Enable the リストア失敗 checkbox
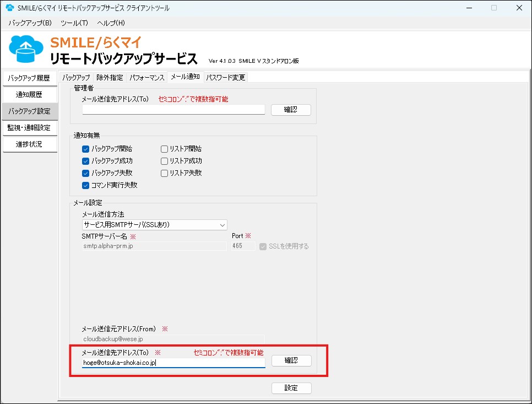Screen dimensions: 532x404 (x=164, y=173)
